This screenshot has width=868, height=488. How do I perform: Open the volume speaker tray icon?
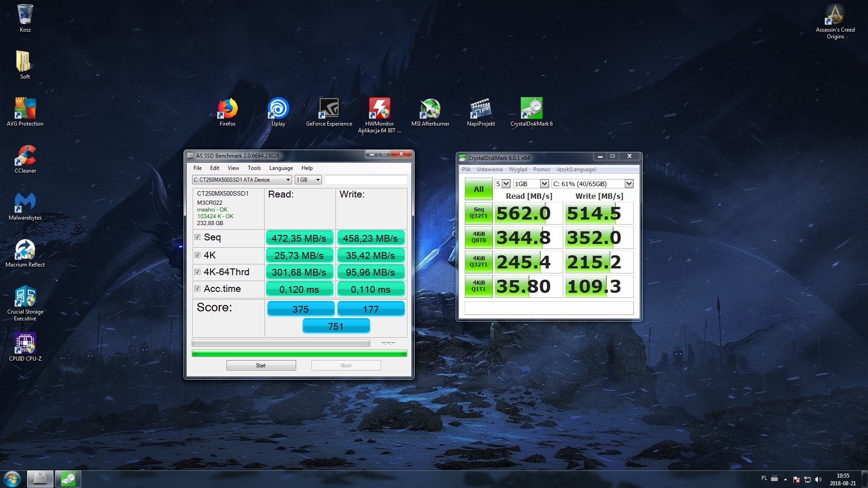pyautogui.click(x=818, y=479)
